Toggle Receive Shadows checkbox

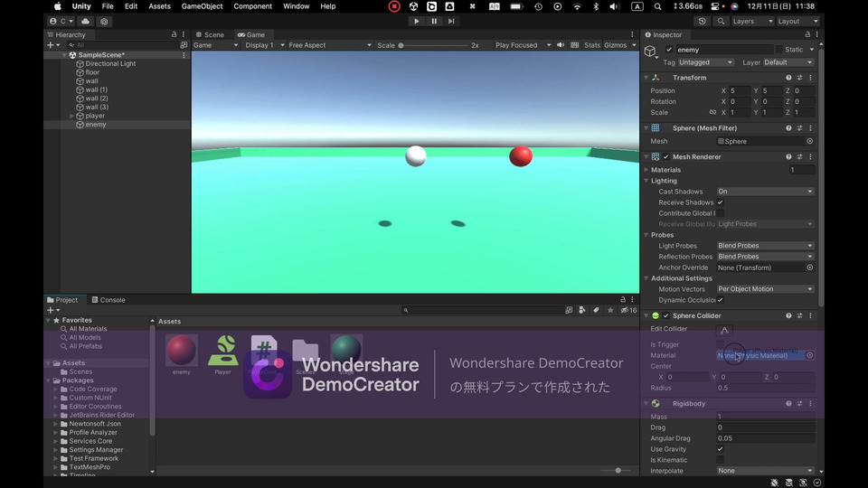pos(721,202)
